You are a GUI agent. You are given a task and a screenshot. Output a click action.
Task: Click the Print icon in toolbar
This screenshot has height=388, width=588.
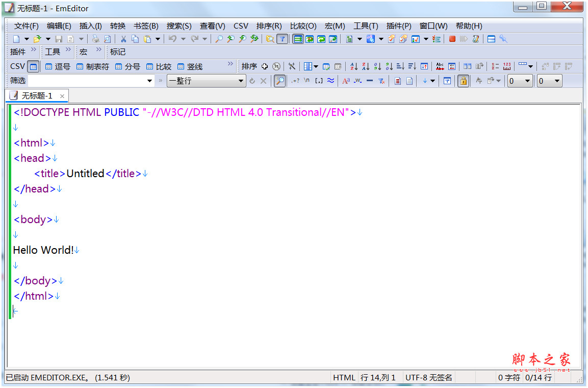(x=95, y=39)
